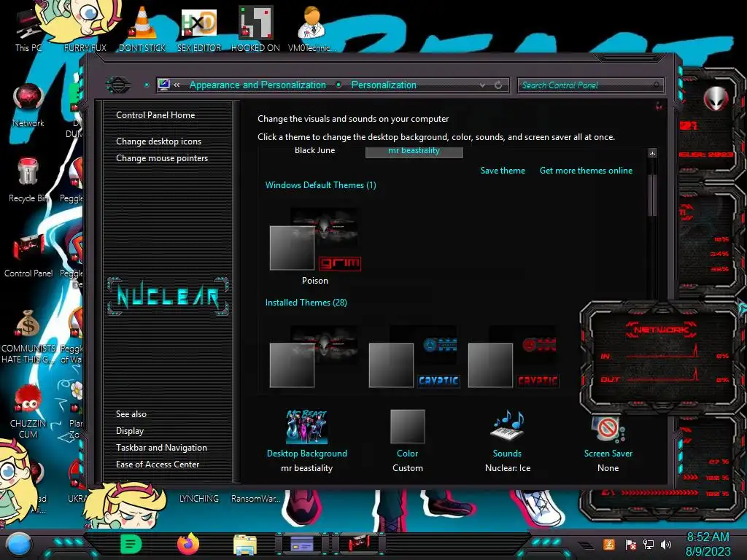Open the DONT STICK VLC cone icon

point(142,28)
